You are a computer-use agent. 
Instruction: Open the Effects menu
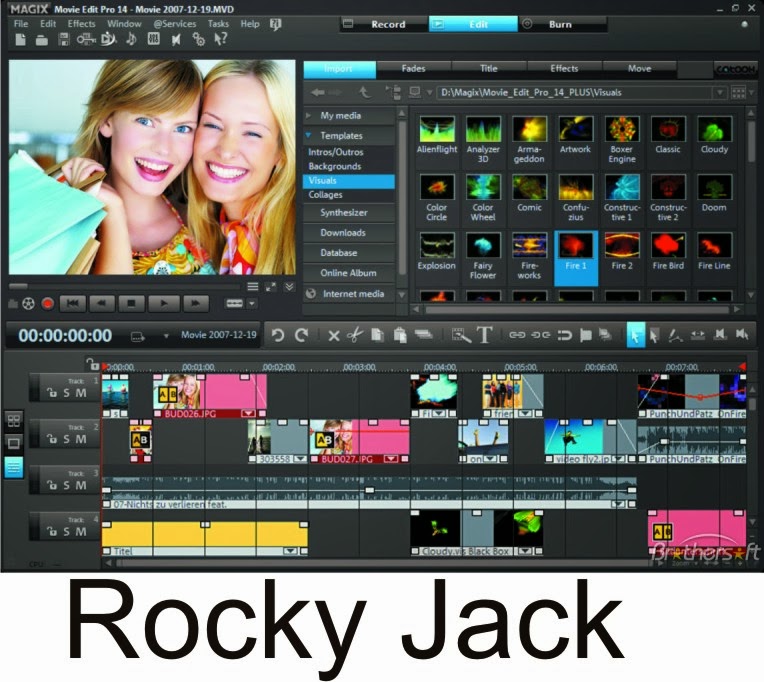click(x=81, y=23)
